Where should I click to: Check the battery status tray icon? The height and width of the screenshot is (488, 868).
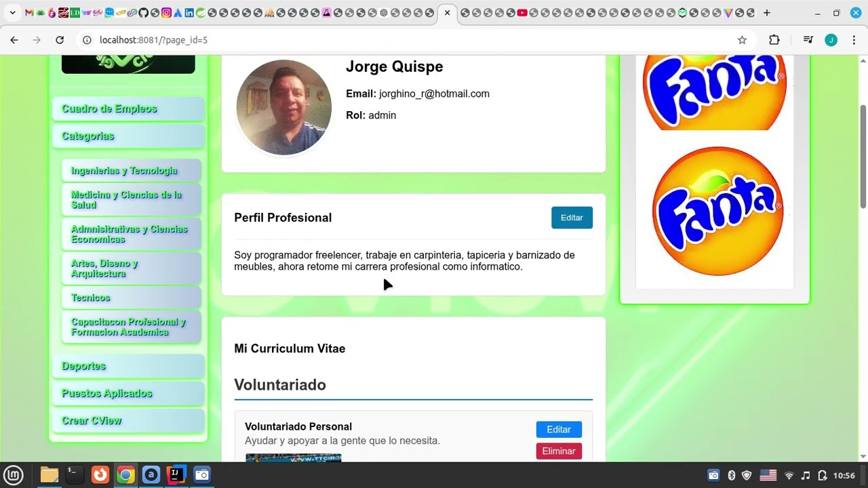[x=823, y=475]
